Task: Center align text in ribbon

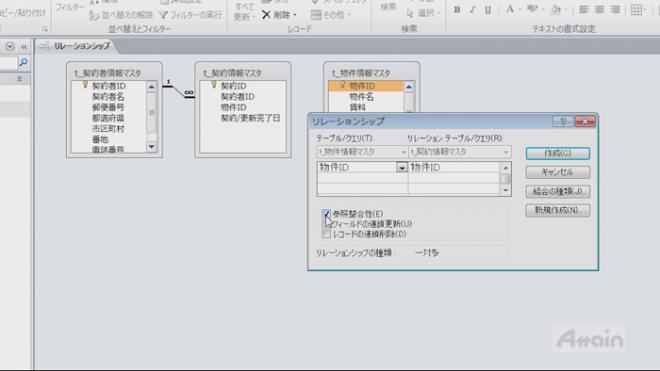Action: [599, 9]
